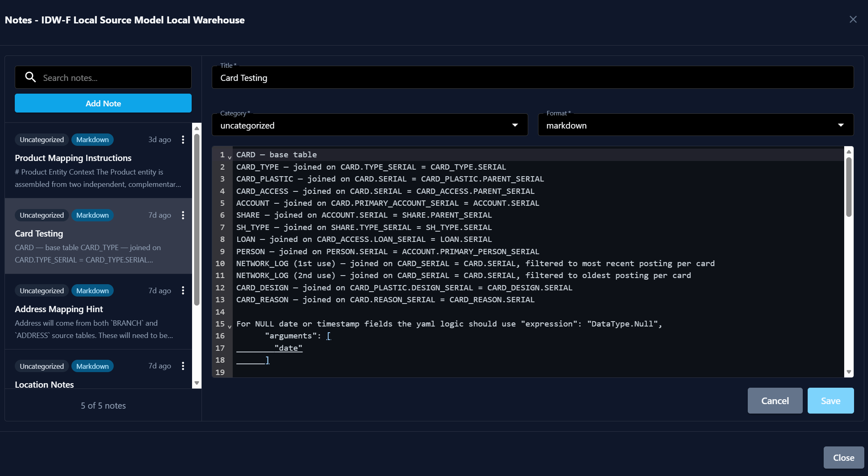Close the Notes dialog with X icon
Image resolution: width=868 pixels, height=476 pixels.
tap(853, 19)
